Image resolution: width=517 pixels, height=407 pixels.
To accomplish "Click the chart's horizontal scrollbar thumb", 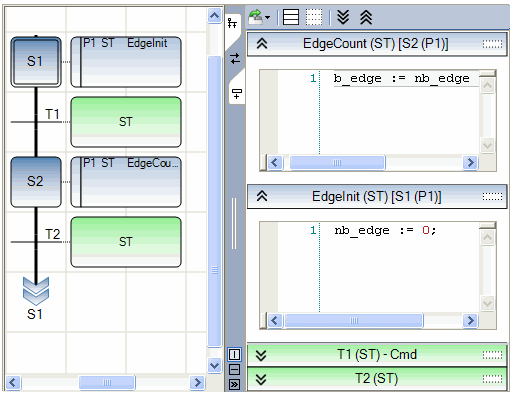I will [107, 382].
